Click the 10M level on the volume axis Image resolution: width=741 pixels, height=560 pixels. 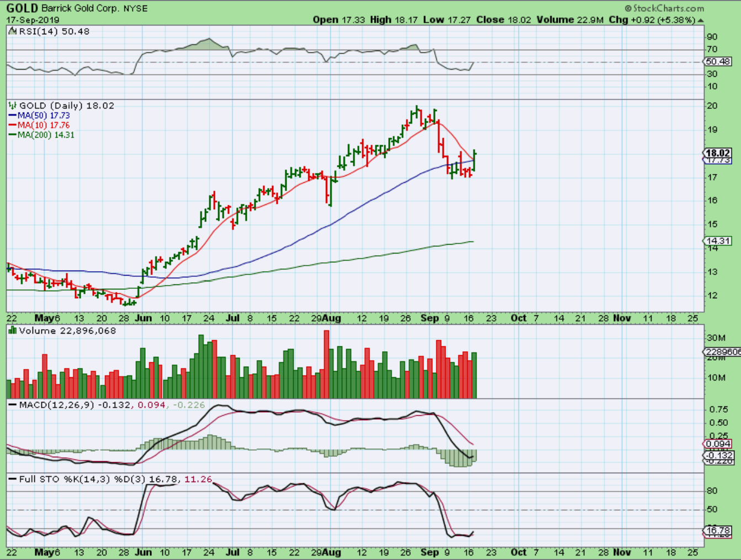tap(716, 378)
